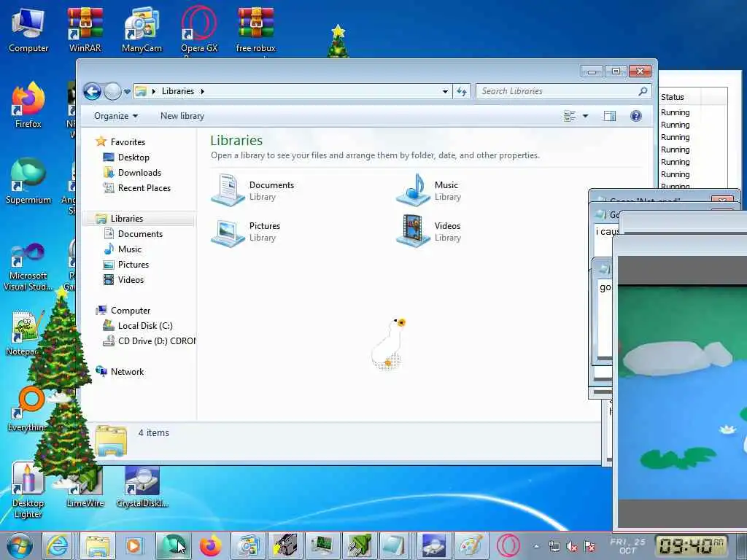This screenshot has width=747, height=560.
Task: Select the Computer desktop icon
Action: 28,29
